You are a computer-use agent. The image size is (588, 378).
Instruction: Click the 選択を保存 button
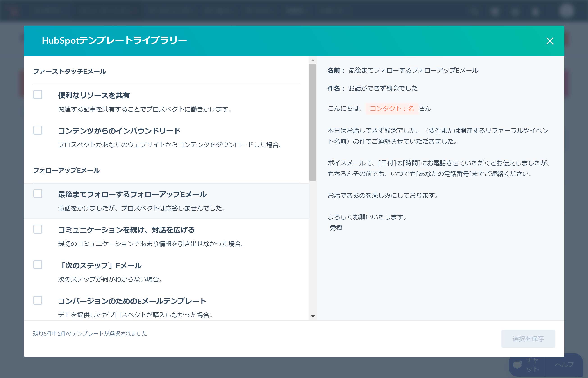[528, 339]
